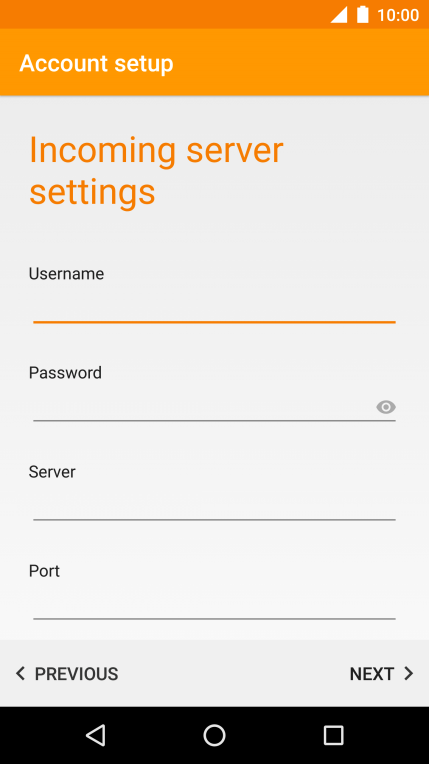Go to home via the circle icon

(x=214, y=735)
